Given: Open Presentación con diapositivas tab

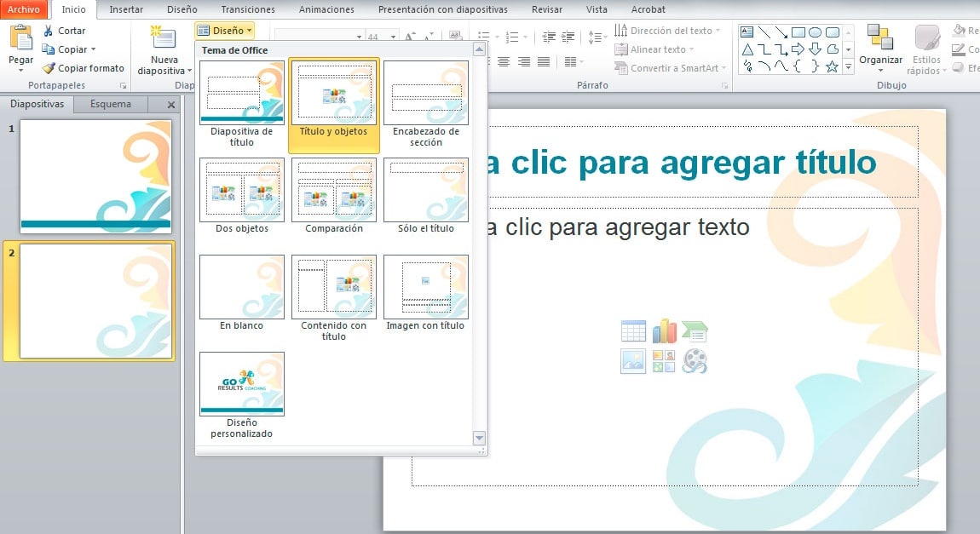Looking at the screenshot, I should 442,9.
